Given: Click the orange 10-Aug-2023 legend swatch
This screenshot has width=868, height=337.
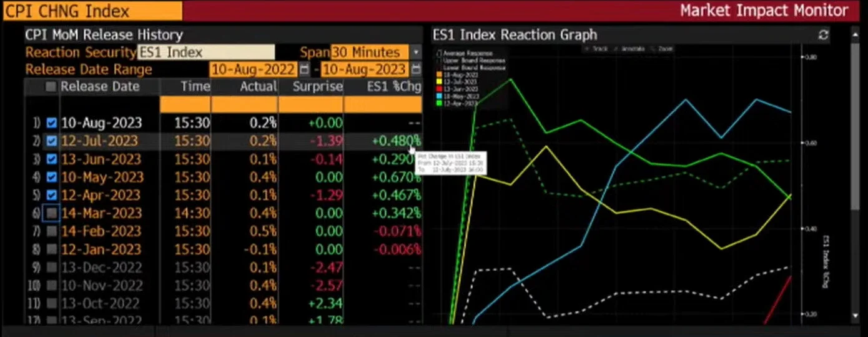Looking at the screenshot, I should point(440,74).
